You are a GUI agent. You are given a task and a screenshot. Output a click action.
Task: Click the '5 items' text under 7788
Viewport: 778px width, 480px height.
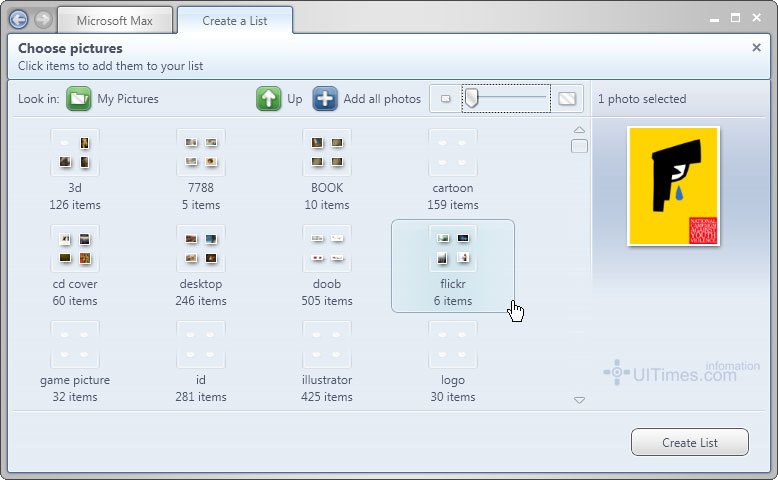(x=201, y=205)
